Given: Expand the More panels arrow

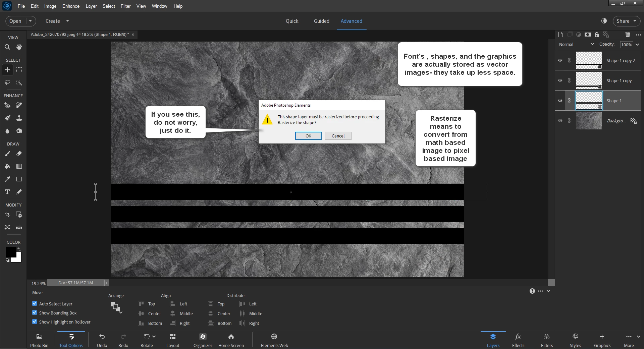Looking at the screenshot, I should (639, 337).
